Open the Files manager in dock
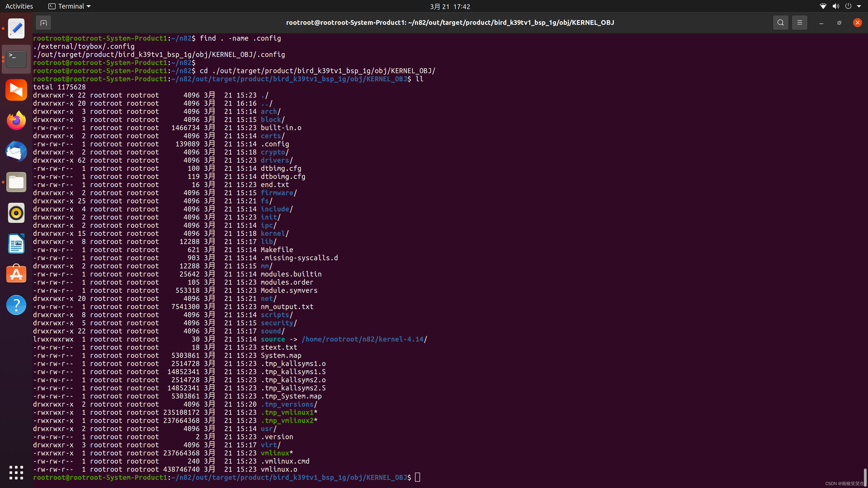Image resolution: width=868 pixels, height=488 pixels. click(16, 182)
